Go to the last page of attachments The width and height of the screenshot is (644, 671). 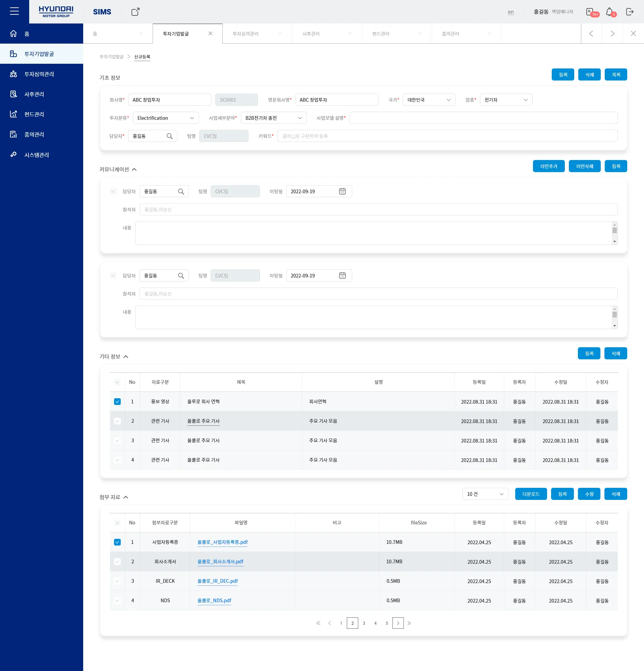coord(409,623)
